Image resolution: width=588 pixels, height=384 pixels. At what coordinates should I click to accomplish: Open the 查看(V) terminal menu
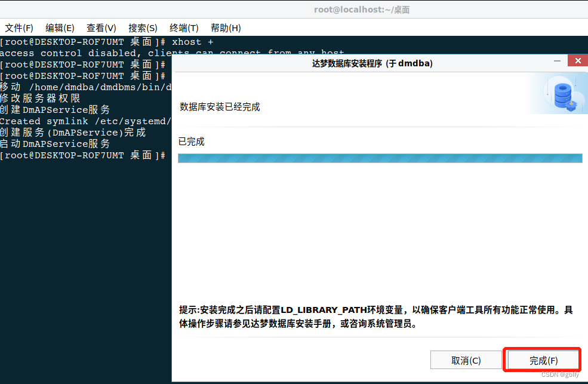click(x=101, y=28)
